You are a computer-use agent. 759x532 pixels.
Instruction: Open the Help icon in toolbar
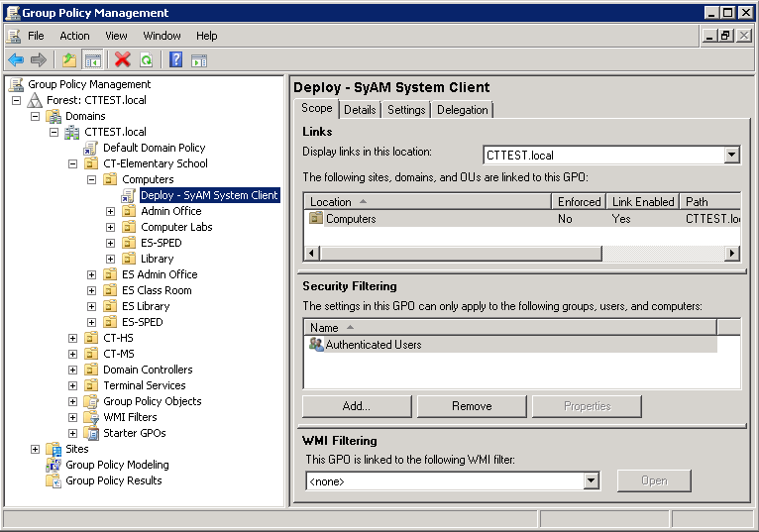coord(175,59)
